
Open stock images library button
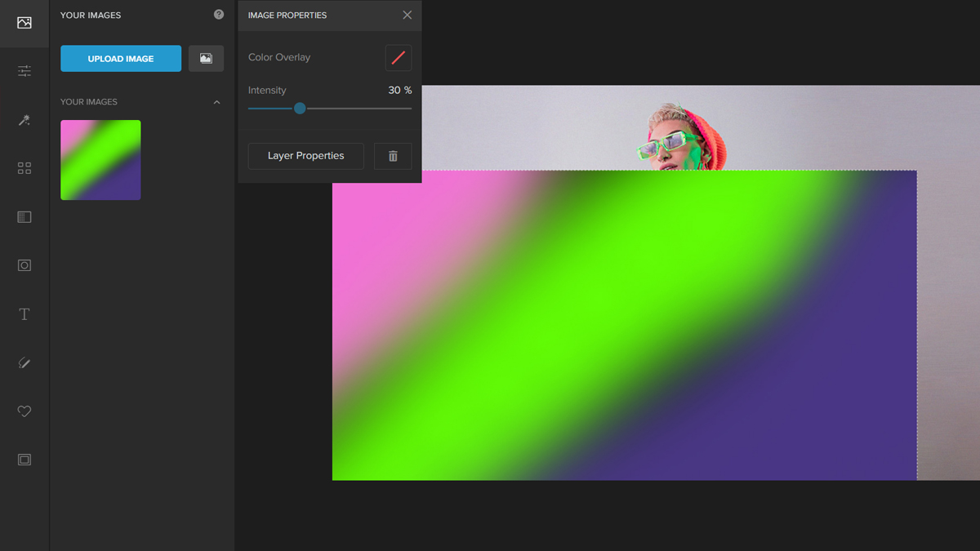pyautogui.click(x=206, y=59)
